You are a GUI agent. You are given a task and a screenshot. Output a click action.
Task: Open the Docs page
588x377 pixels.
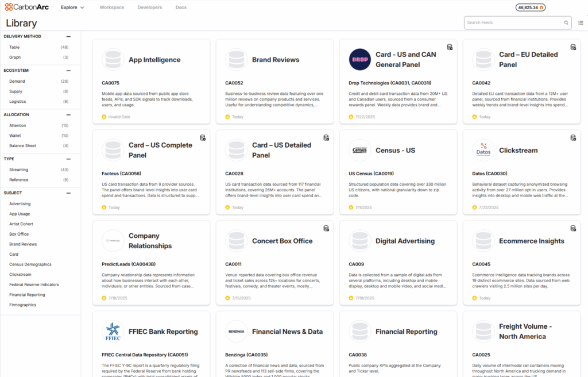[x=181, y=7]
